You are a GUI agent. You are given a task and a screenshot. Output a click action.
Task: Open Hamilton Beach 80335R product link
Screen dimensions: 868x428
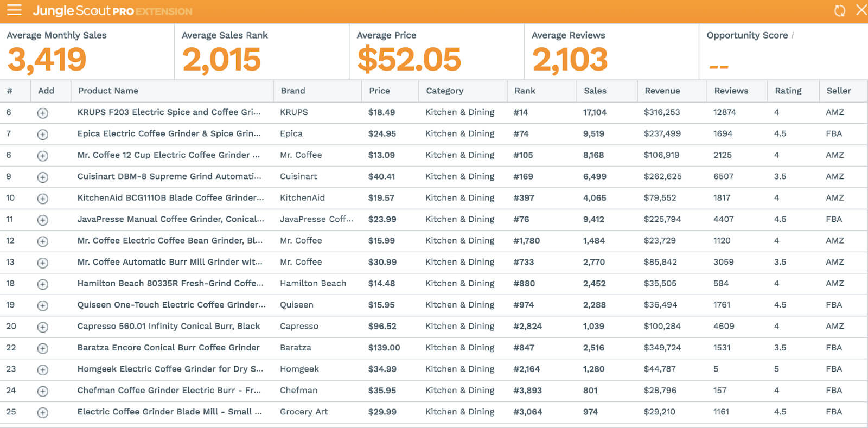click(x=170, y=283)
